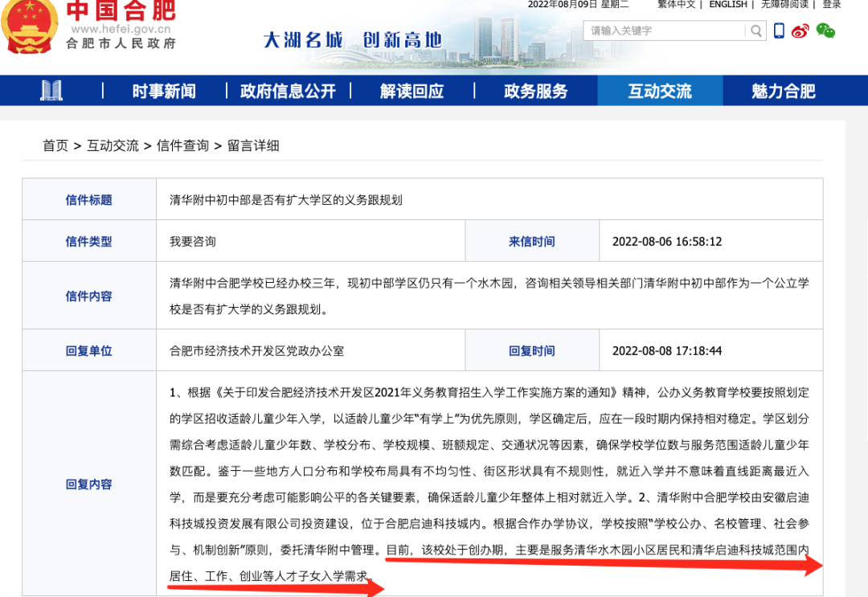Switch to 繁体中文 language

click(676, 5)
